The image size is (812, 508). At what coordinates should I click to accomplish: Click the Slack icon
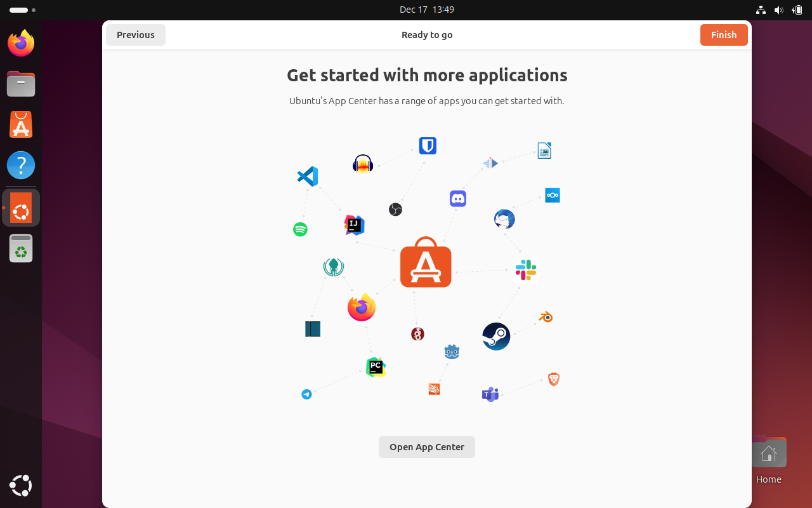(x=525, y=269)
